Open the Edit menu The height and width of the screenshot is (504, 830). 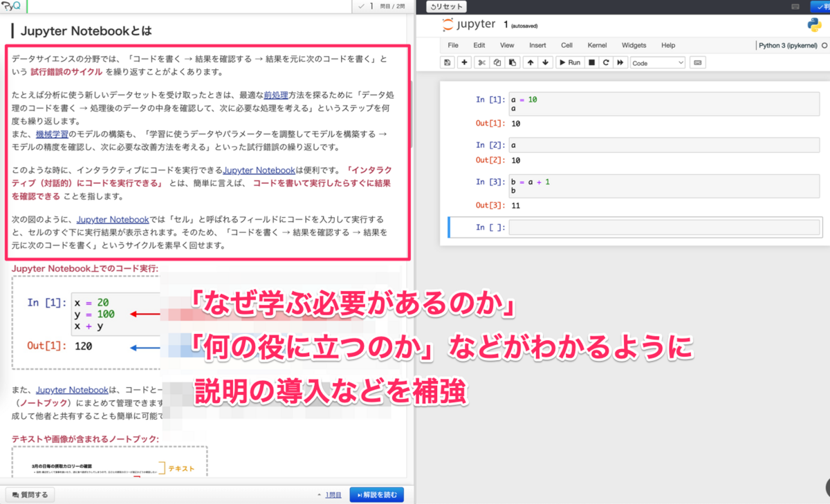479,45
